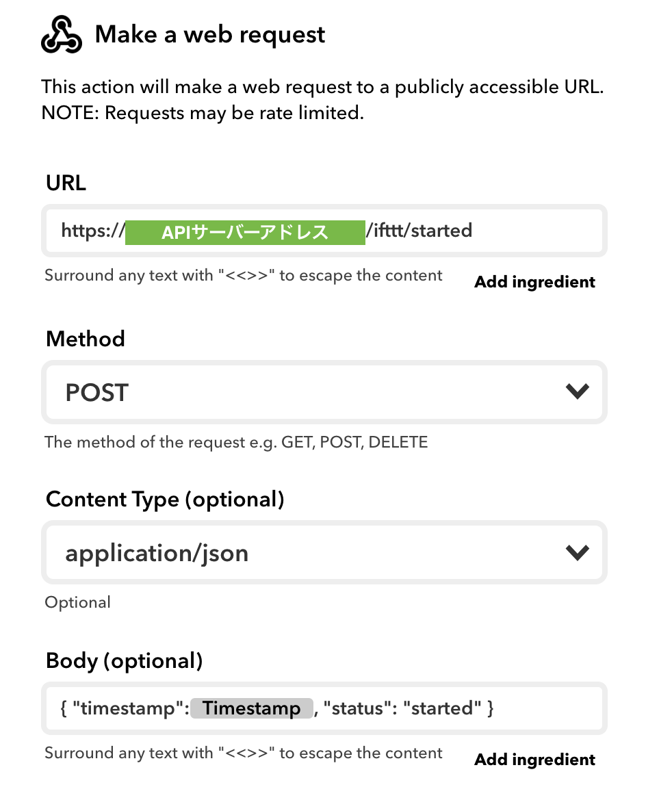672x787 pixels.
Task: Click the https:// prefix in URL field
Action: 93,231
